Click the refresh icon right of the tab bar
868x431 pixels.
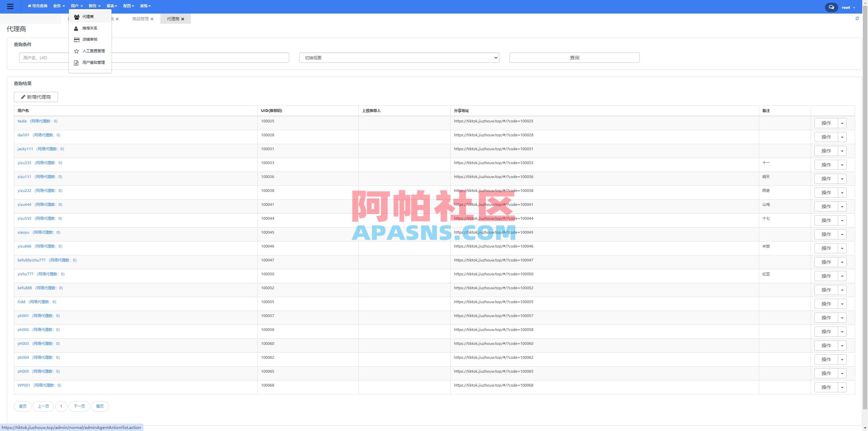(857, 18)
